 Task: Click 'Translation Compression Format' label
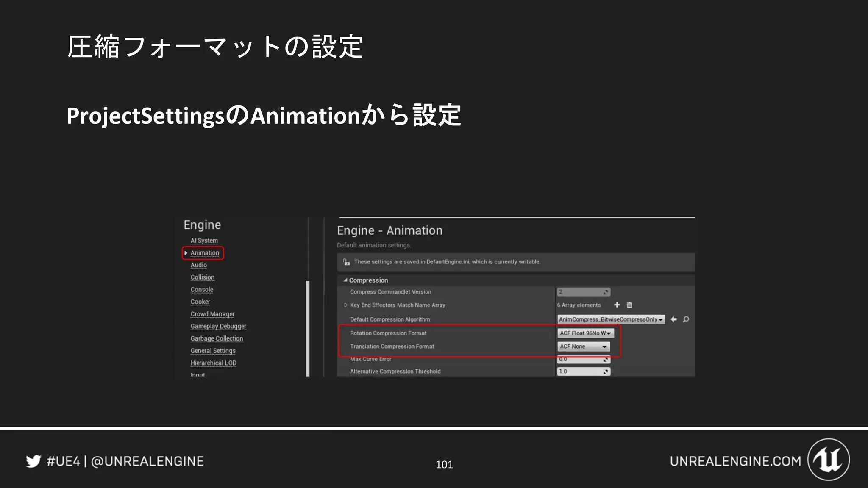392,347
